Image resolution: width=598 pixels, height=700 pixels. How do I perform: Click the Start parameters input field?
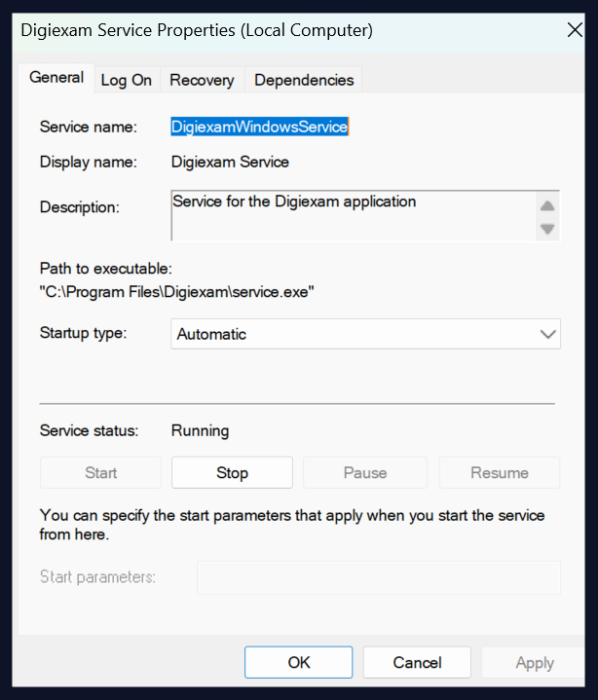pos(379,577)
